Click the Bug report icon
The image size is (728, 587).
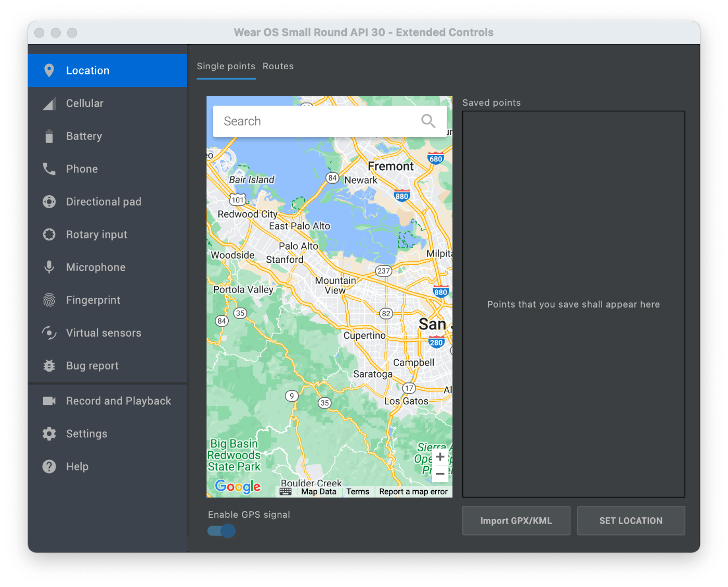pos(49,365)
